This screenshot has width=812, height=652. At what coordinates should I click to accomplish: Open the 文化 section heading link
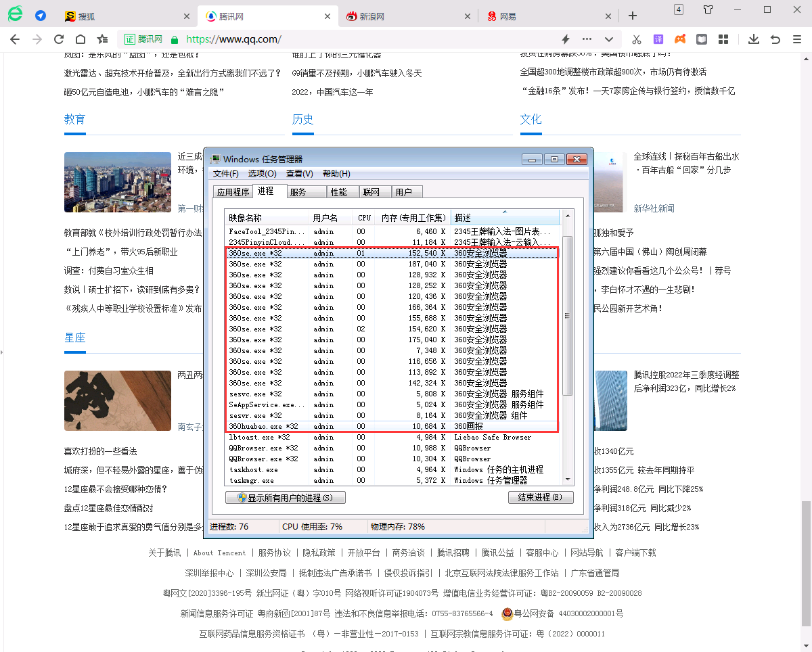(x=531, y=119)
